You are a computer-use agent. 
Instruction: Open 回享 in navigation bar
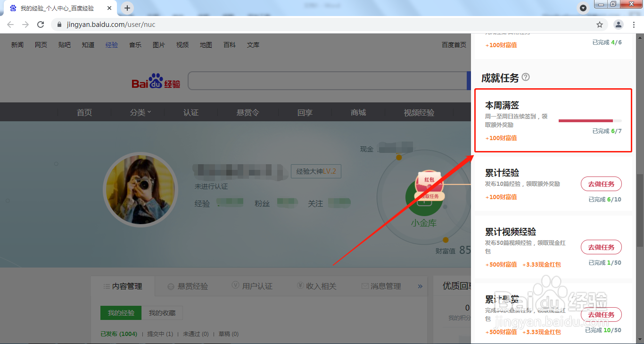pyautogui.click(x=305, y=112)
